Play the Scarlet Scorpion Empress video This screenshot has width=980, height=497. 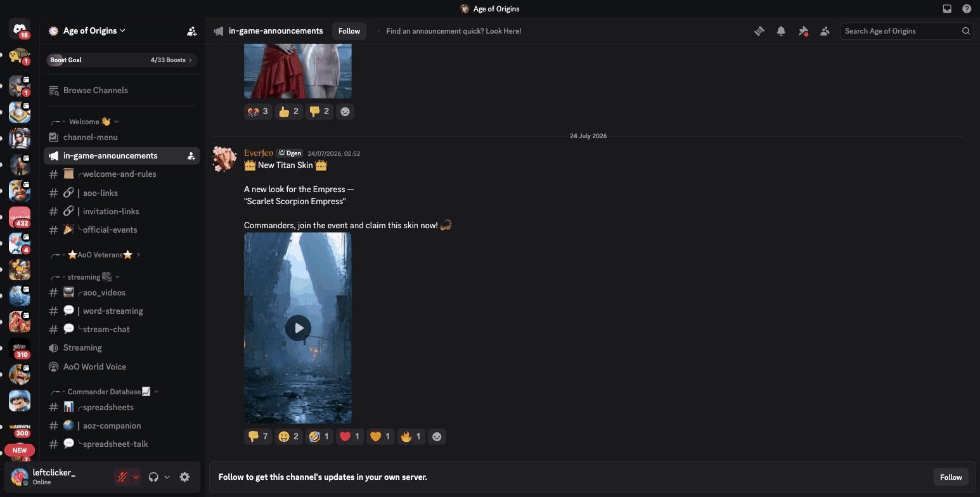pyautogui.click(x=298, y=328)
